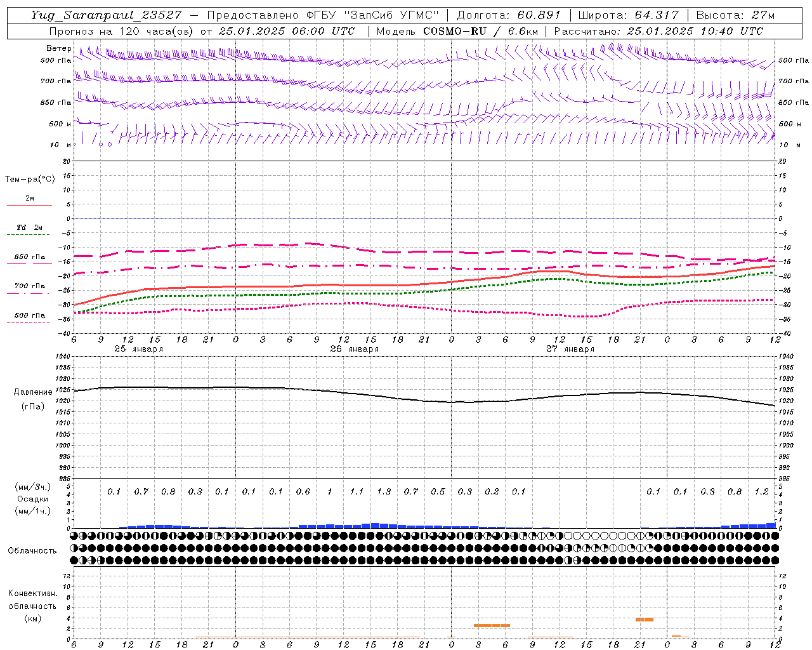The height and width of the screenshot is (650, 812).
Task: Click the '27 января' date label
Action: [570, 349]
